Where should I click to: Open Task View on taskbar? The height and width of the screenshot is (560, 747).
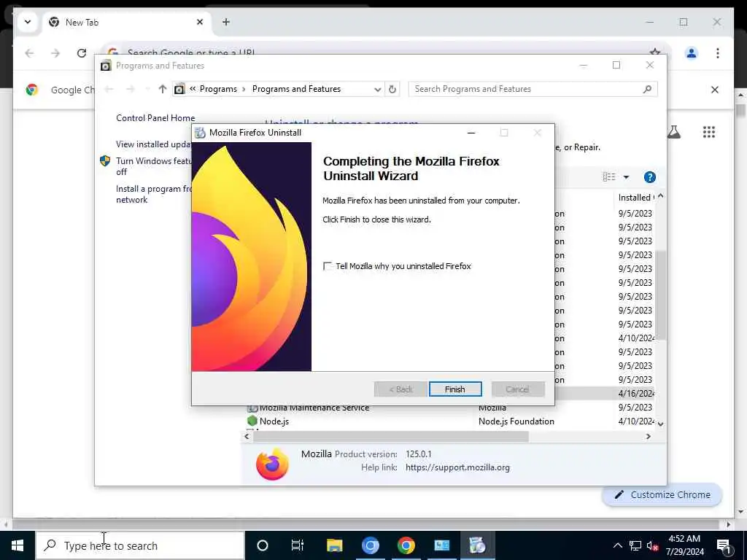[x=298, y=545]
